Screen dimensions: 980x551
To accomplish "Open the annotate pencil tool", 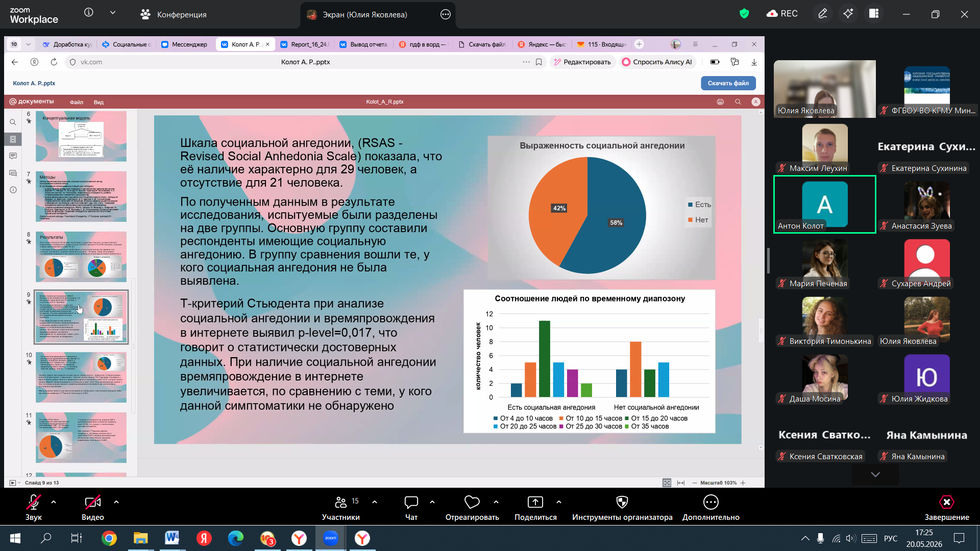I will 823,14.
